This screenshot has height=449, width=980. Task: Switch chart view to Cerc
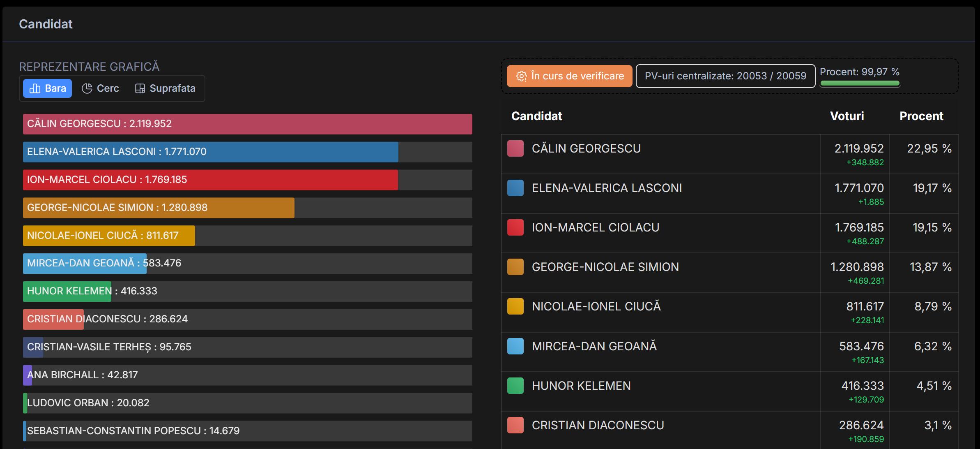[x=101, y=88]
